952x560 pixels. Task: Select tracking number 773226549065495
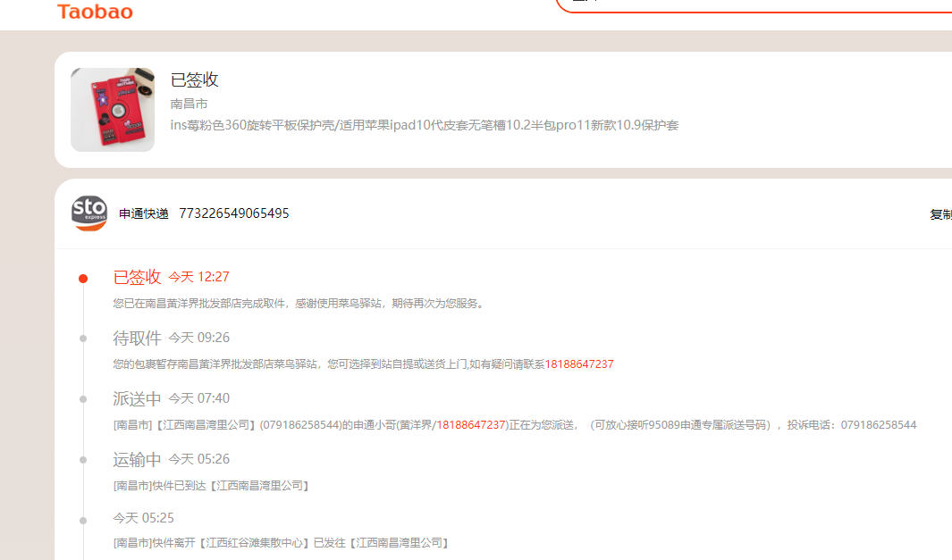pyautogui.click(x=233, y=213)
